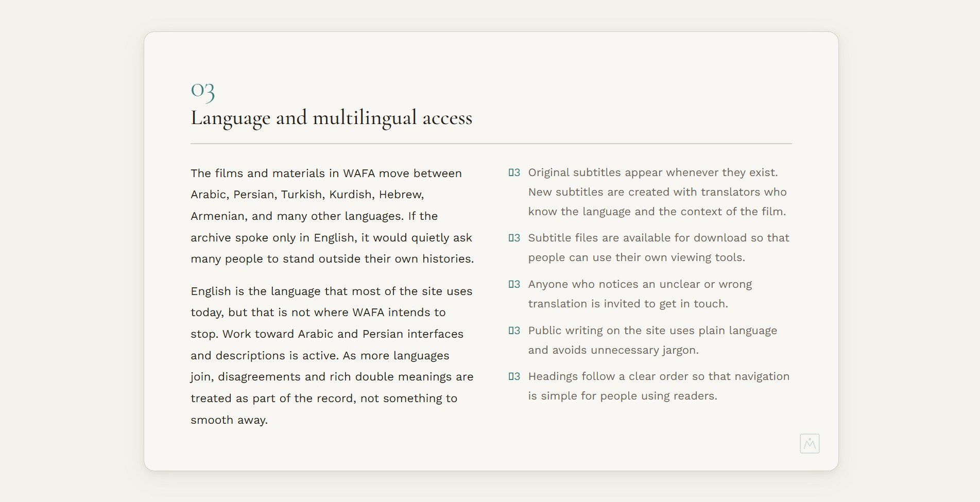This screenshot has width=980, height=502.
Task: Select the list item "Anyone who notices an unclear or wrong translation"
Action: click(x=650, y=294)
